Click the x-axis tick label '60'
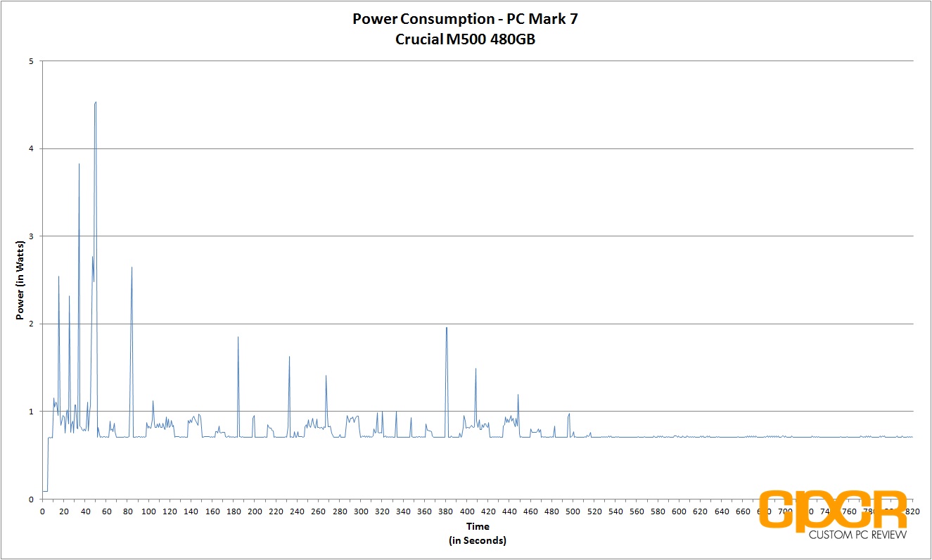The image size is (932, 560). tap(106, 511)
